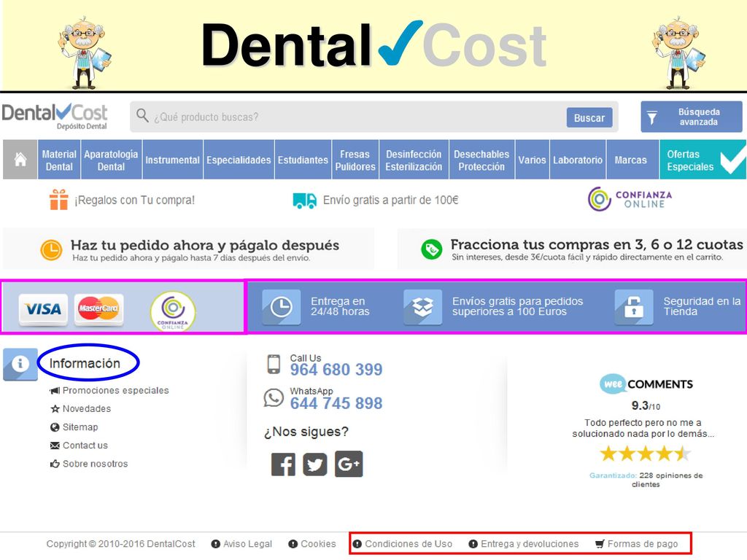
Task: Open the Laboratorio menu
Action: coord(578,160)
